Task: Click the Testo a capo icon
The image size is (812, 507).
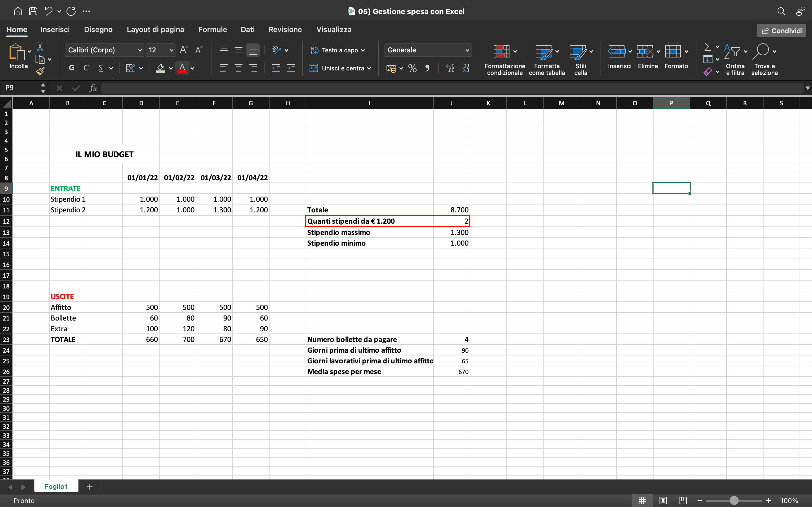Action: click(x=315, y=50)
